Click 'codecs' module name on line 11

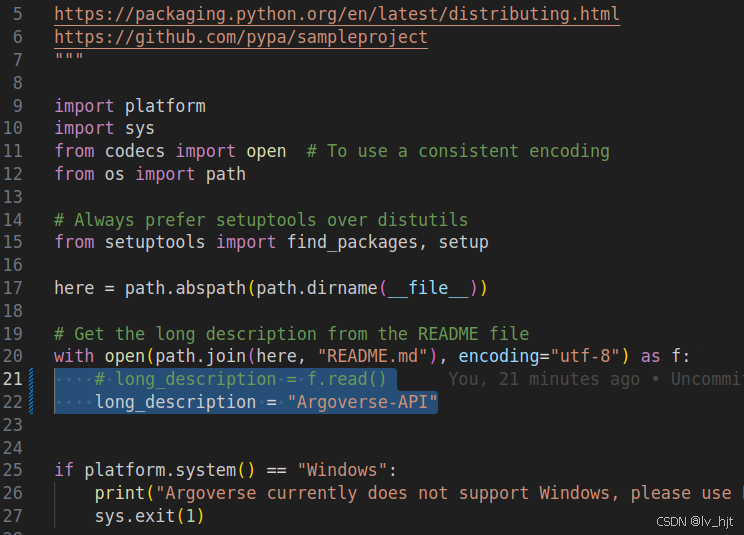point(135,151)
